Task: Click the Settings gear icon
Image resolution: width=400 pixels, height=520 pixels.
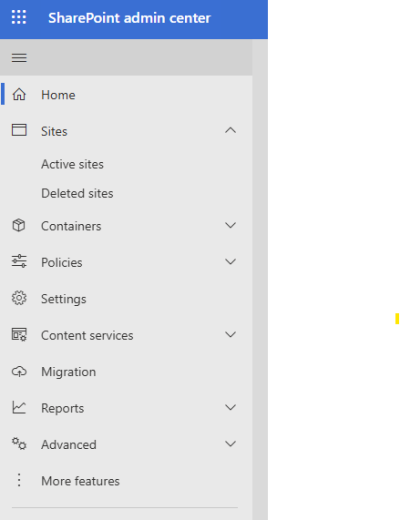Action: [x=19, y=298]
